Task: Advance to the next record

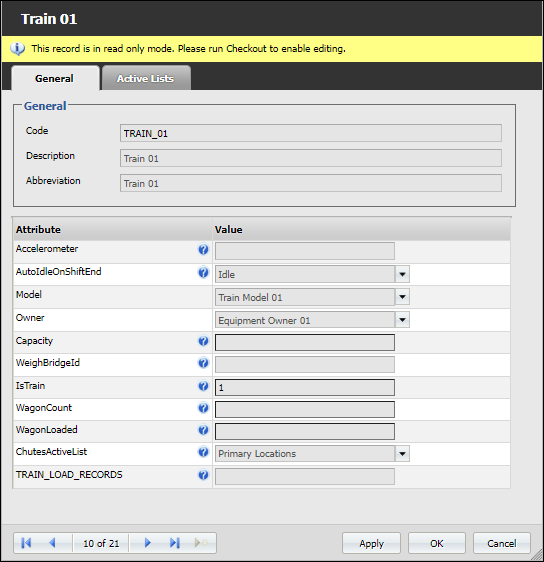Action: pos(148,543)
